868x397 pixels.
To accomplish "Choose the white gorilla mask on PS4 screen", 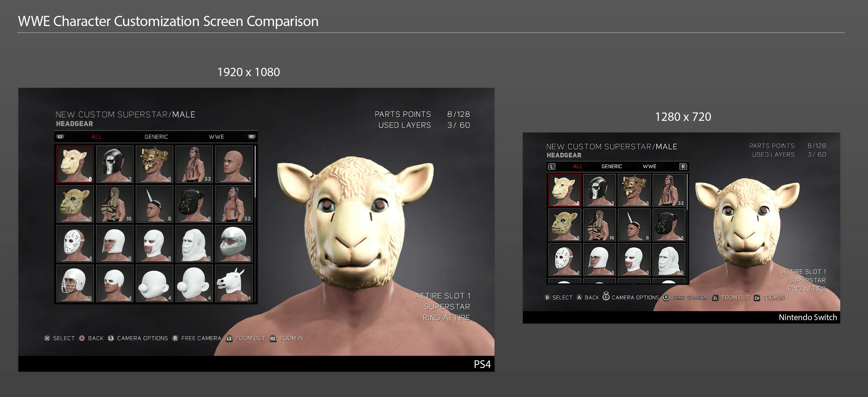I will tap(194, 243).
